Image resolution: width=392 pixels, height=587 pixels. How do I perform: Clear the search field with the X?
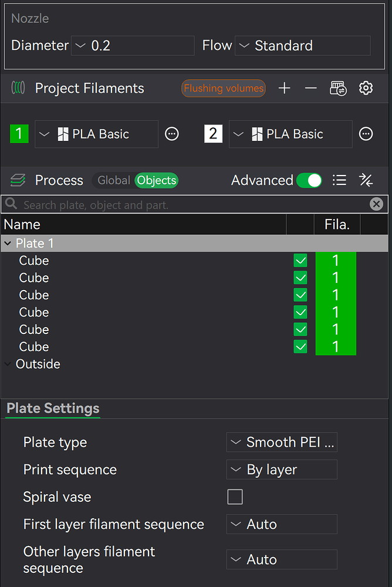tap(376, 204)
